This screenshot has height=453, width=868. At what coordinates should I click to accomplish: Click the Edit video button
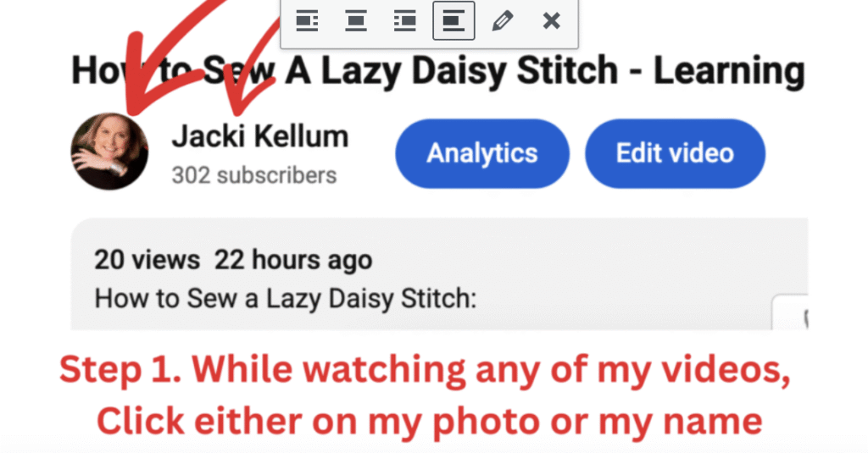[x=676, y=153]
